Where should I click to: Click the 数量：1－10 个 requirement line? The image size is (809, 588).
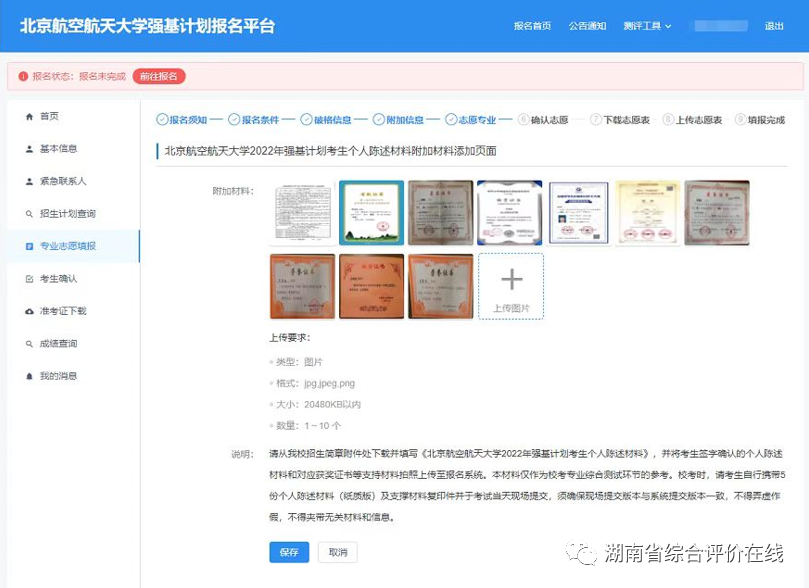309,426
